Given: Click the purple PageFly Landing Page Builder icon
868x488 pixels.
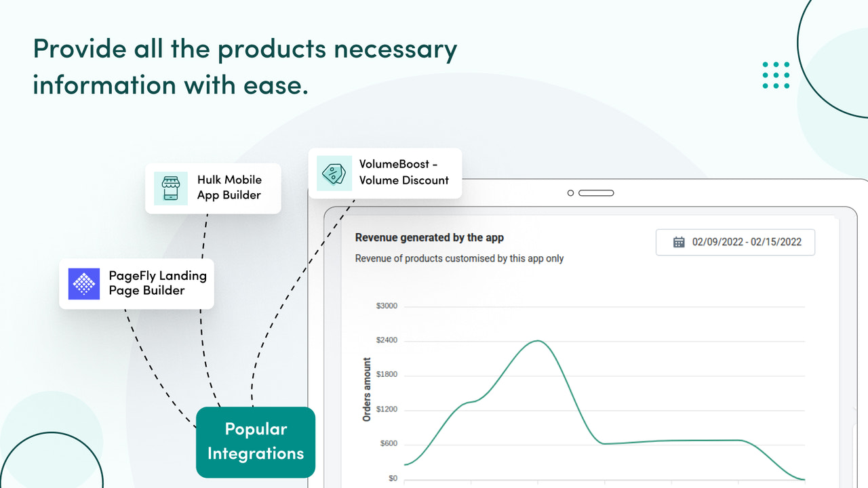Looking at the screenshot, I should tap(83, 284).
